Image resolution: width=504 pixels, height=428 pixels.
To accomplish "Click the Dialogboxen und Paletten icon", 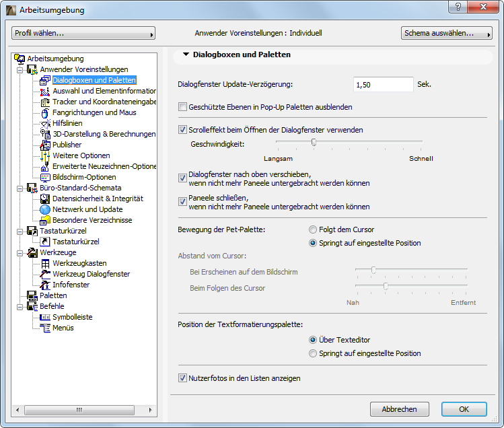I will 45,80.
